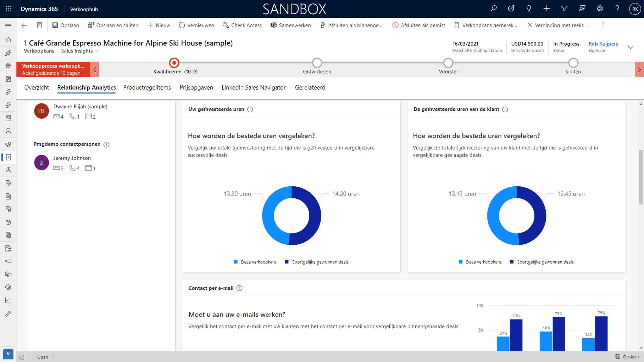Expand the Sales Insights form selector
Viewport: 644px width, 362px height.
tap(80, 51)
